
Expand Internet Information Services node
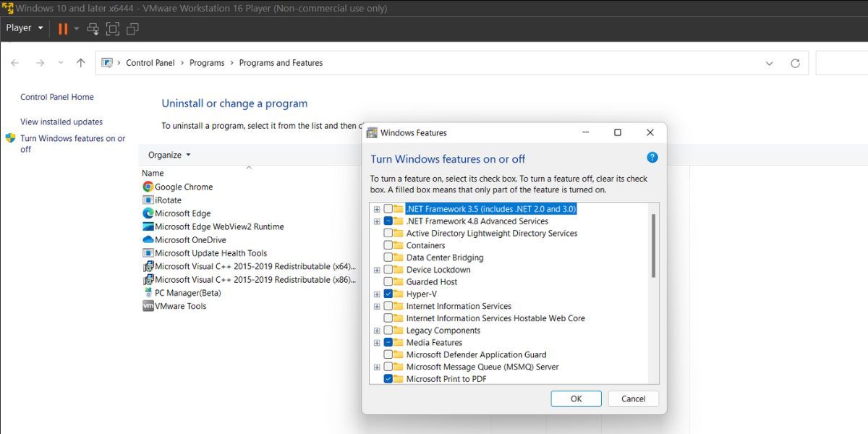pyautogui.click(x=377, y=307)
